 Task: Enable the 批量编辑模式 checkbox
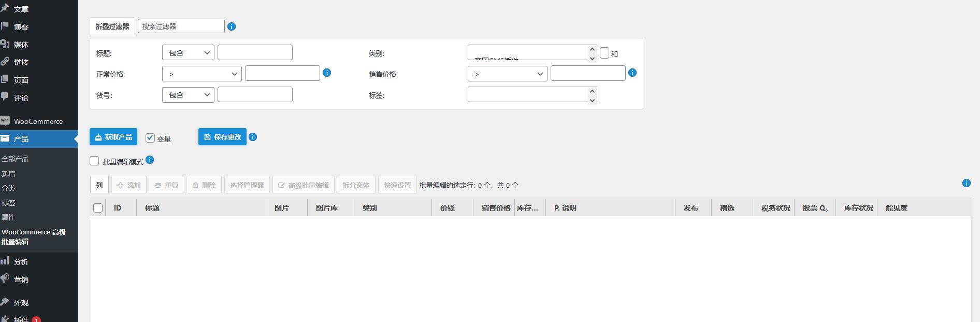[94, 161]
